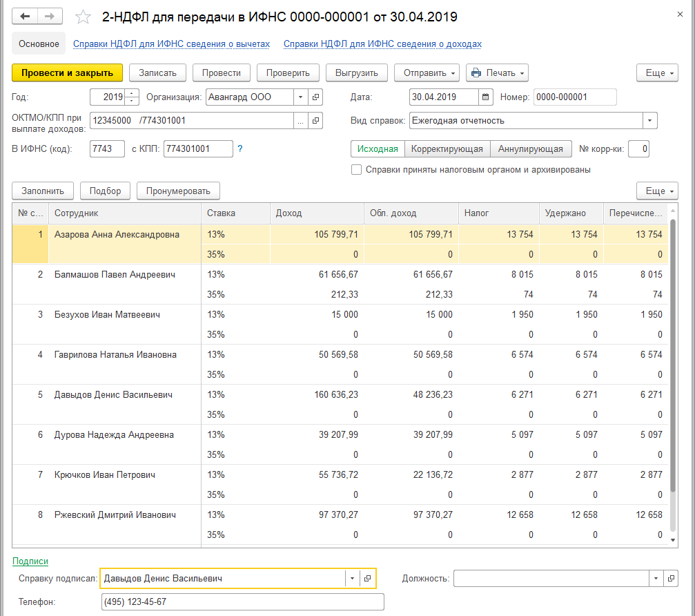Open the Печать dropdown menu
Screen dimensions: 695x616
(x=497, y=73)
